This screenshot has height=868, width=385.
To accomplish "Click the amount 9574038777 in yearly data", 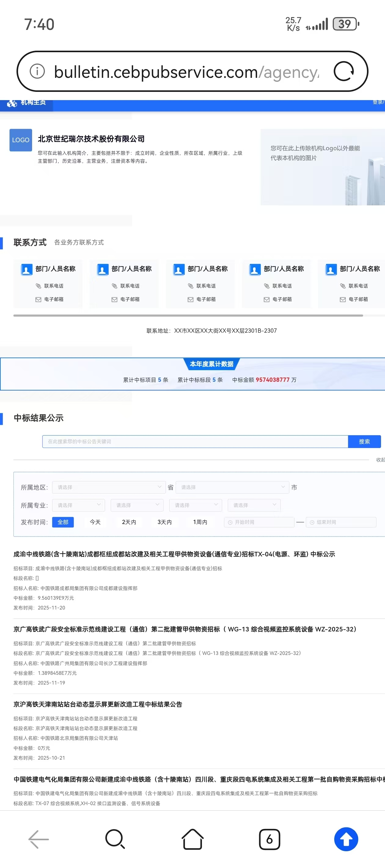I will 273,380.
